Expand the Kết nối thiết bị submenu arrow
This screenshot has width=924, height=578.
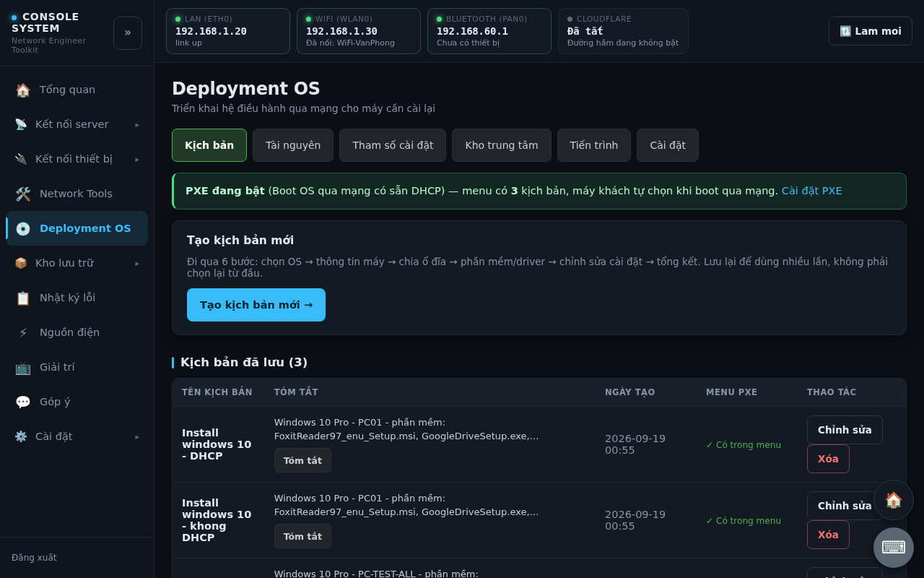point(137,159)
